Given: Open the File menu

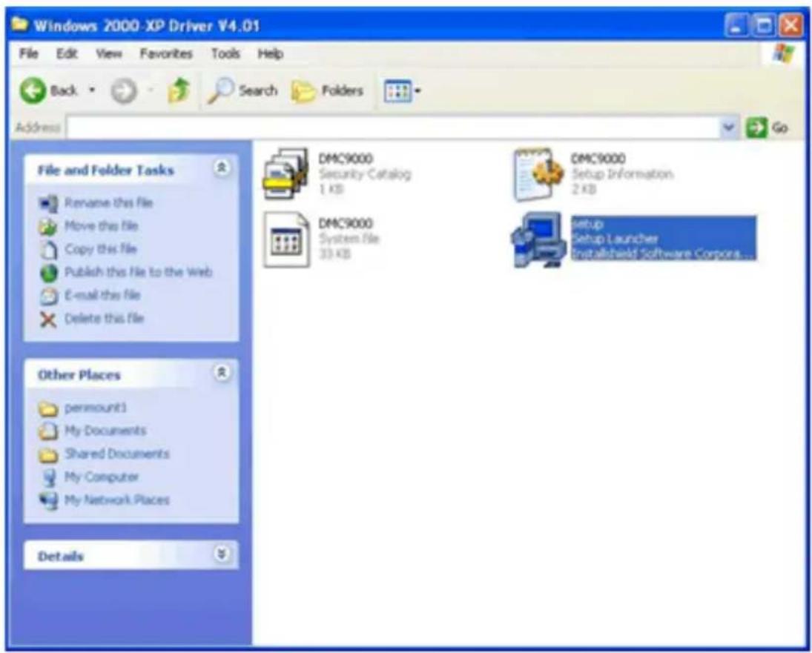Looking at the screenshot, I should [28, 53].
